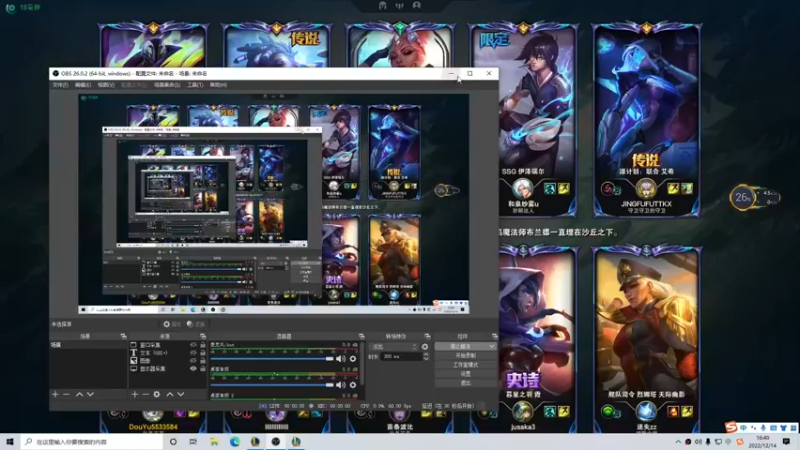Open the 帮助(H) menu in OBS
Image resolution: width=800 pixels, height=450 pixels.
point(218,85)
